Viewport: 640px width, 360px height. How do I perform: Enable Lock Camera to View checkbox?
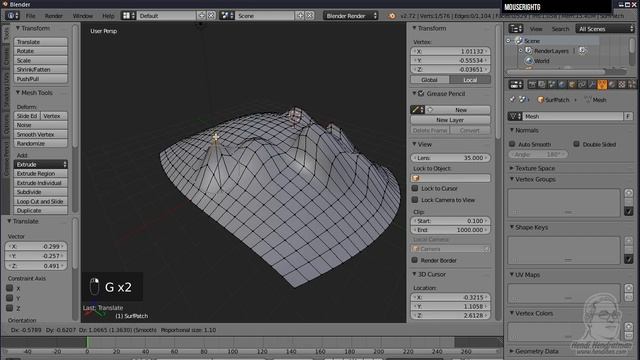pyautogui.click(x=415, y=200)
